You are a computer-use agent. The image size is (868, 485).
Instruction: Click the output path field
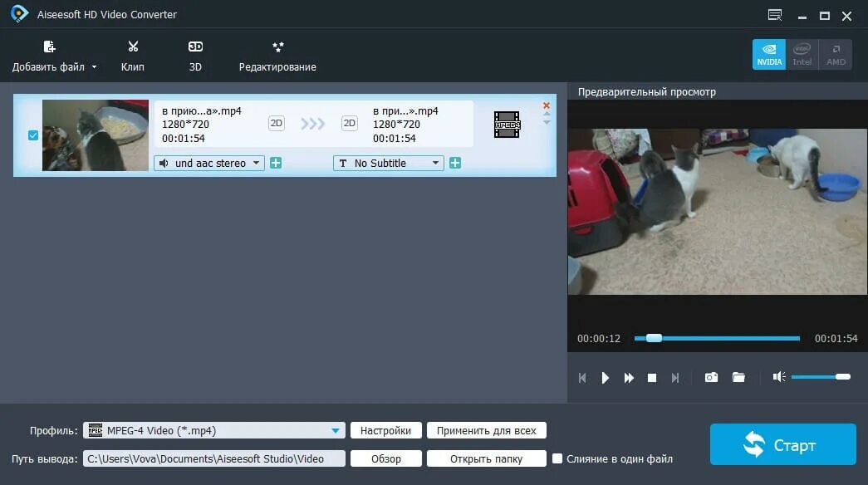pyautogui.click(x=214, y=458)
